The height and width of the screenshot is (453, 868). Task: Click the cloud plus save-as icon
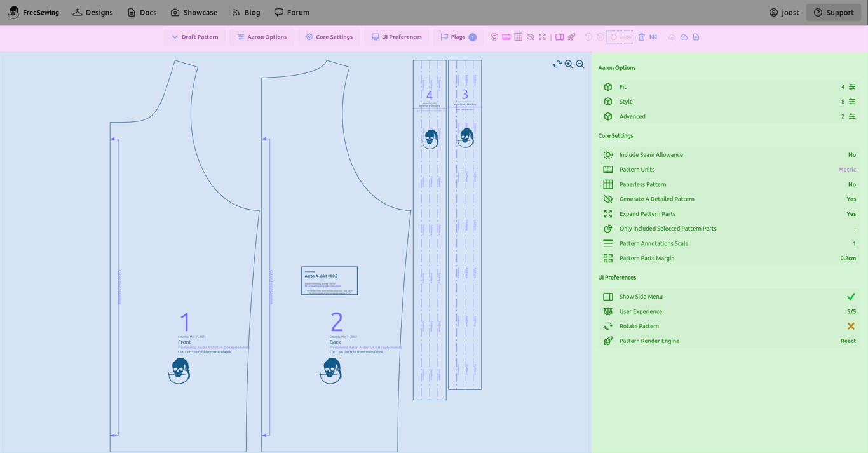click(x=684, y=37)
